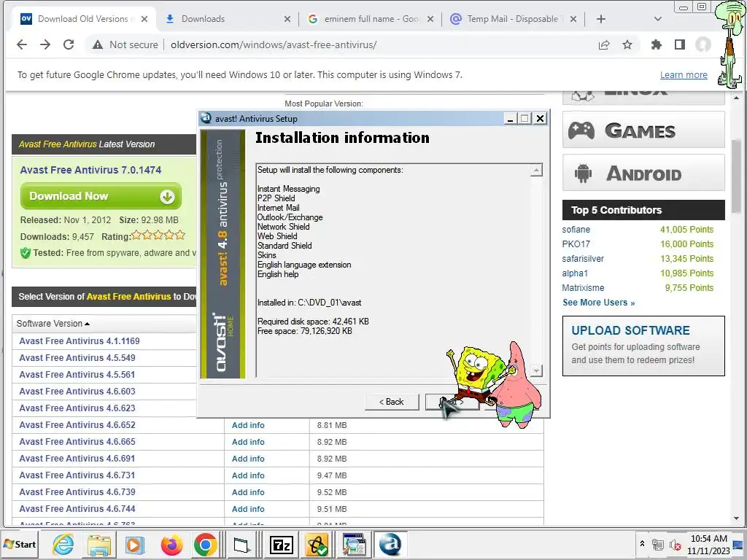Open the Chrome profile avatar
Viewport: 747px width, 560px height.
[703, 44]
